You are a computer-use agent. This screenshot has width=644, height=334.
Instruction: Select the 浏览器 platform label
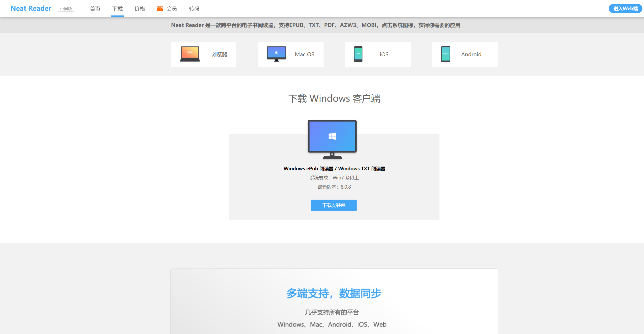pos(219,54)
